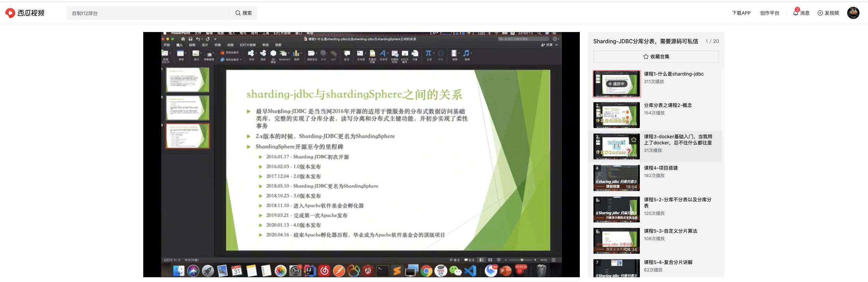This screenshot has height=282, width=868.
Task: Play the thumbnail for 分库分表之课程2-概念
Action: pyautogui.click(x=617, y=115)
